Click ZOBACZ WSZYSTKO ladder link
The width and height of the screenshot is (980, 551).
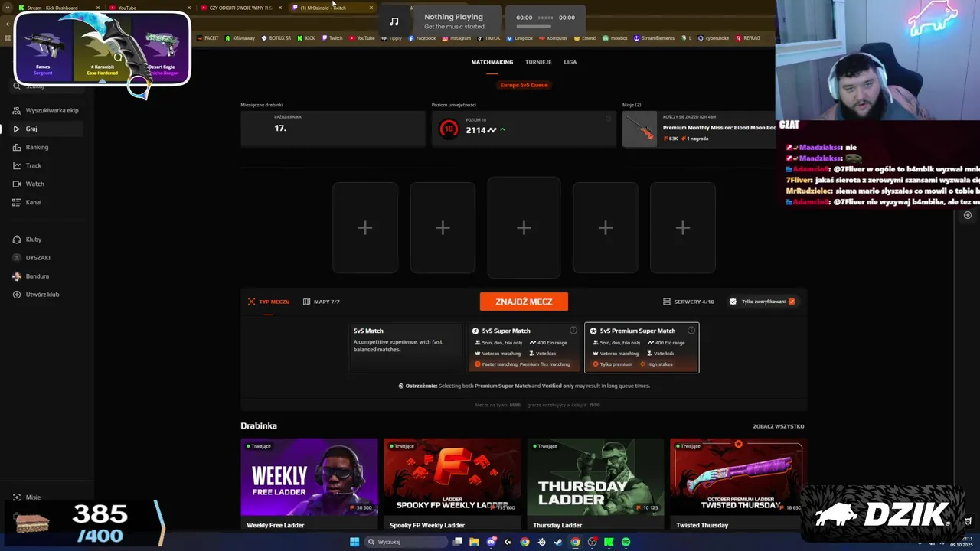[779, 426]
